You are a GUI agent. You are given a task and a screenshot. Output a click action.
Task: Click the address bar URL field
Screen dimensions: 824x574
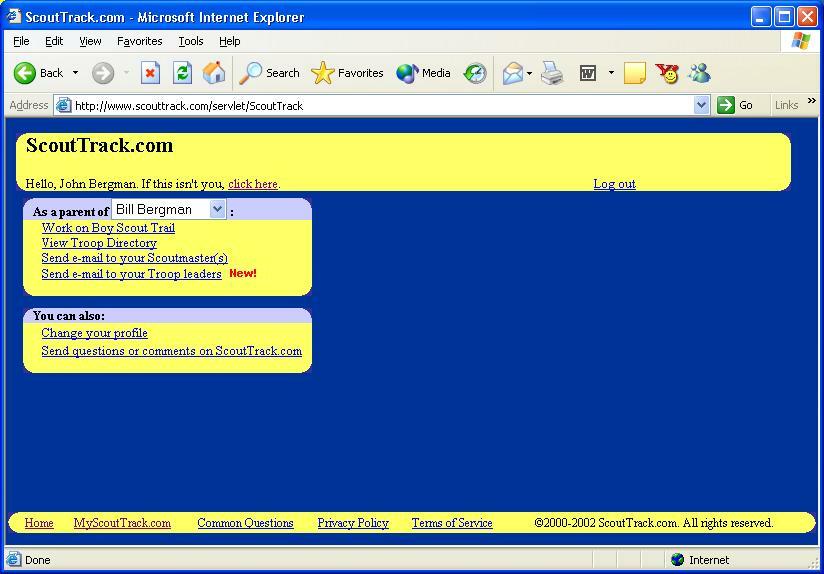(x=383, y=106)
